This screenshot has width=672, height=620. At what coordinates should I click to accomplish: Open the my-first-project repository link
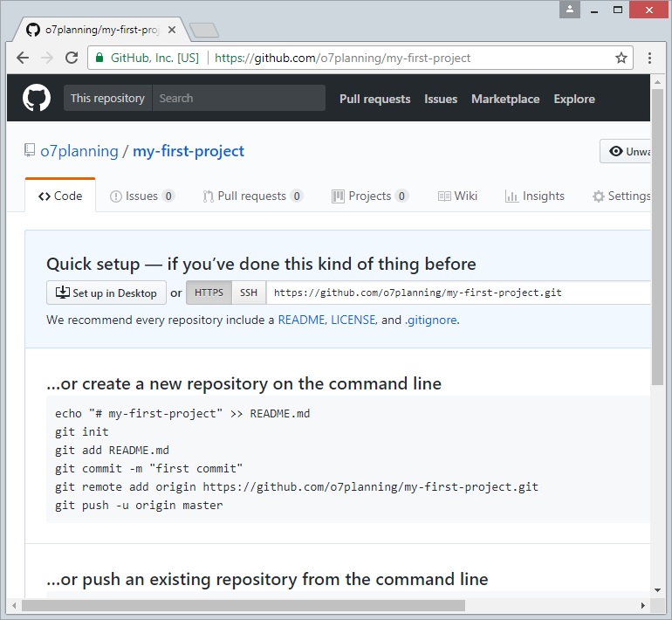[189, 151]
